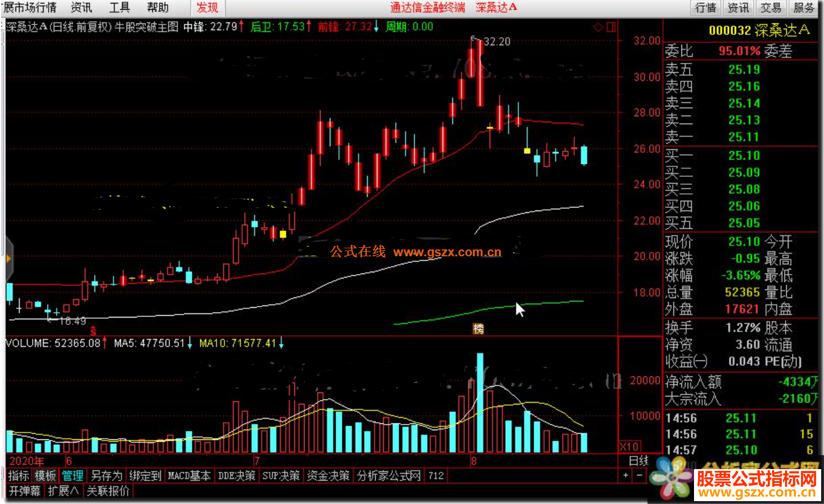This screenshot has width=824, height=504.
Task: Click the 2020年 timeline label
Action: click(x=26, y=461)
